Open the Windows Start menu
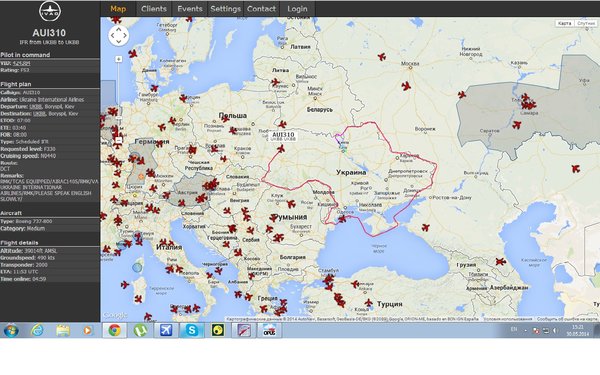This screenshot has width=600, height=375. tap(11, 330)
